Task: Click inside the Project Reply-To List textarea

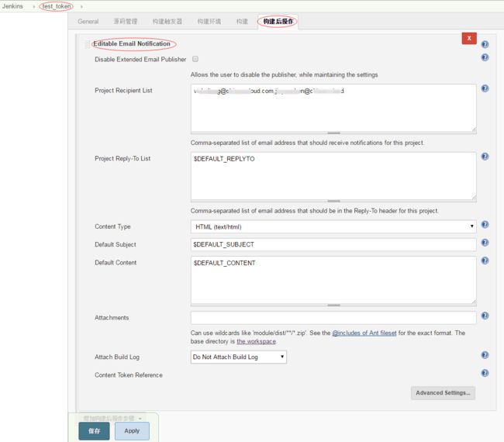Action: [x=333, y=176]
